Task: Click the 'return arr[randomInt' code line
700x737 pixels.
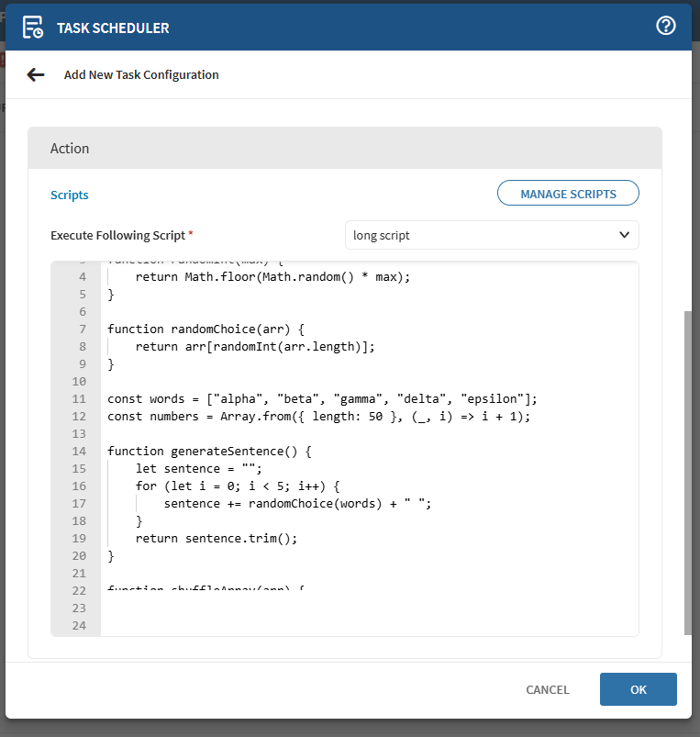Action: click(x=255, y=346)
